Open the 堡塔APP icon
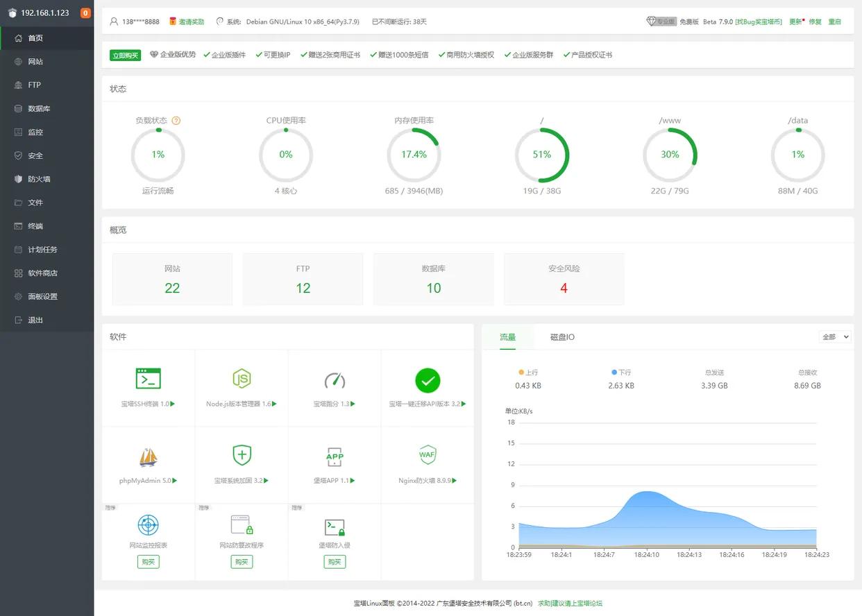Image resolution: width=862 pixels, height=616 pixels. tap(335, 456)
